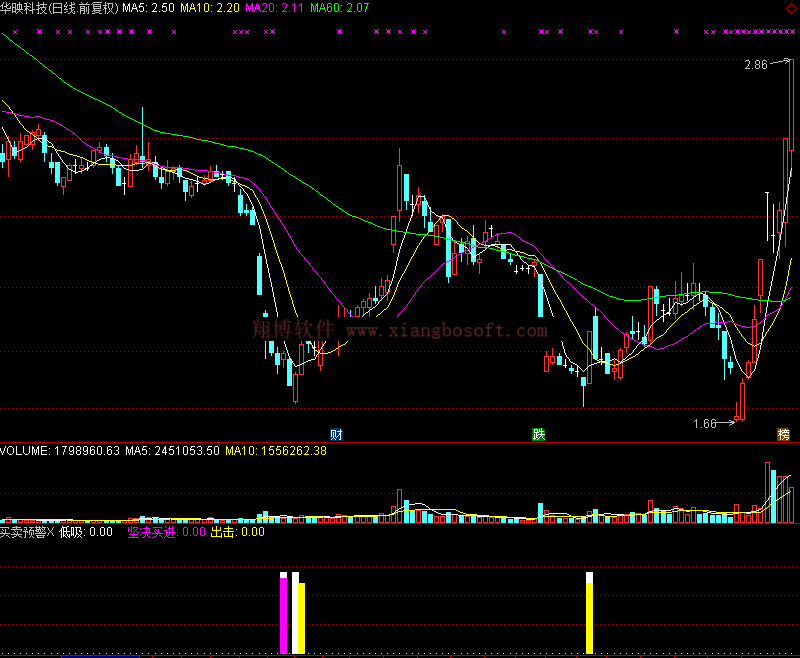Image resolution: width=800 pixels, height=658 pixels.
Task: Click the red diamond icon at top-right corner
Action: coord(791,8)
